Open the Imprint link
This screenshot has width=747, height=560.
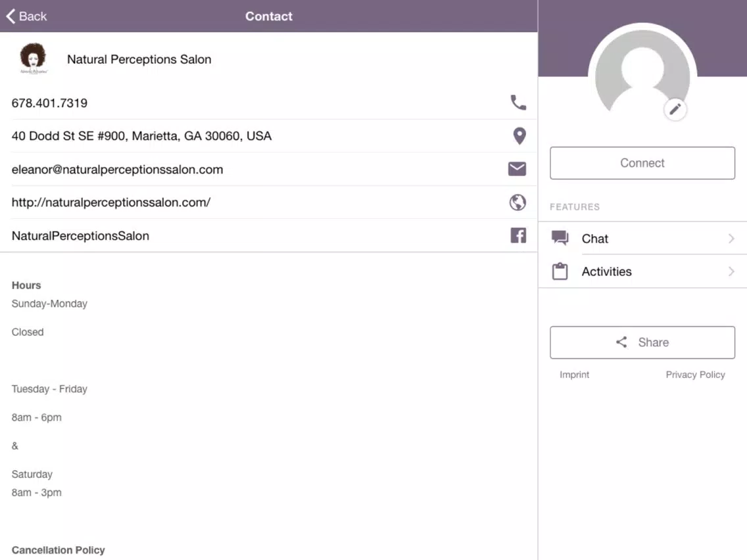[574, 375]
